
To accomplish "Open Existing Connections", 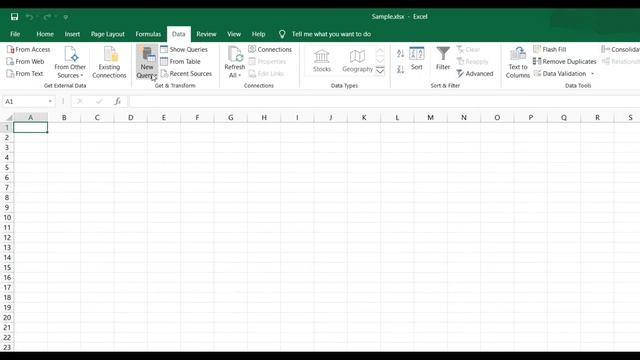I will [109, 62].
